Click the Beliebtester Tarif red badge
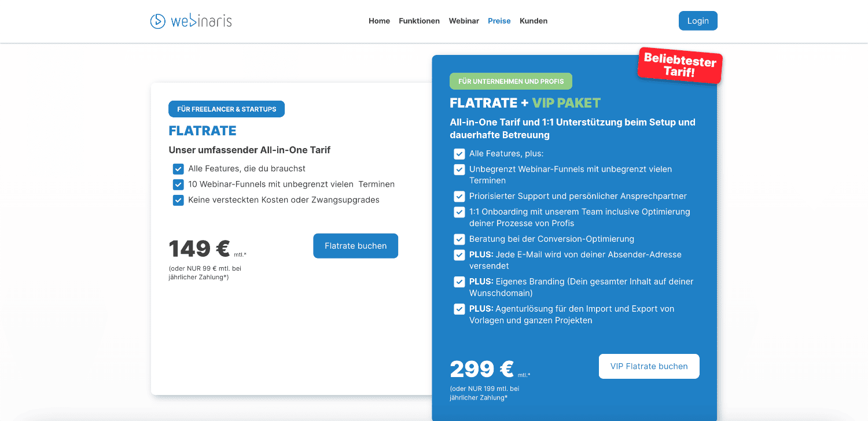The image size is (868, 421). point(680,66)
